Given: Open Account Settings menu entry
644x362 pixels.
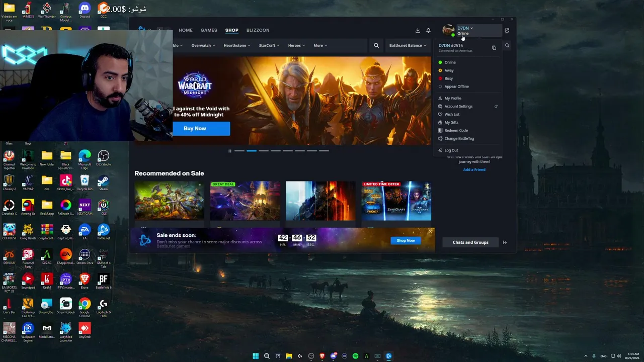Looking at the screenshot, I should 458,107.
